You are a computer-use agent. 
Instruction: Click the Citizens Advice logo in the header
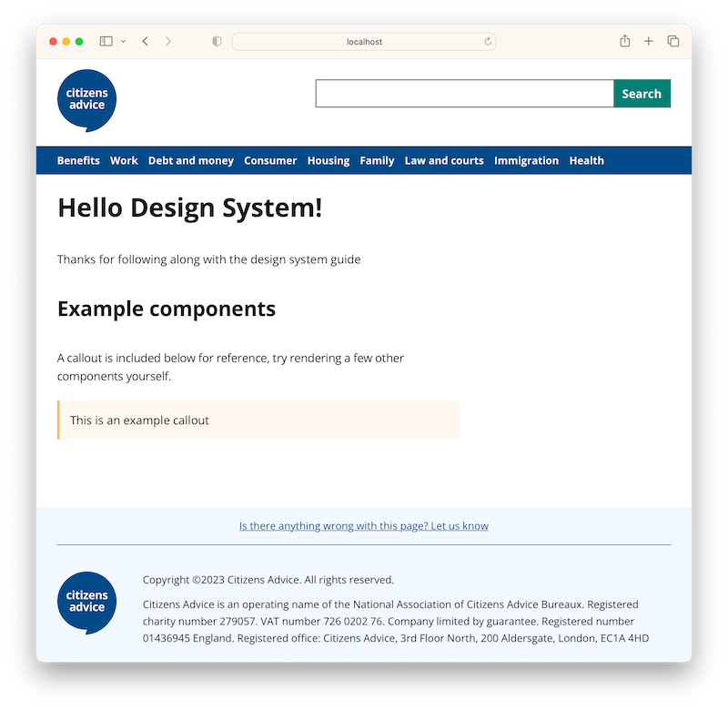[x=86, y=100]
